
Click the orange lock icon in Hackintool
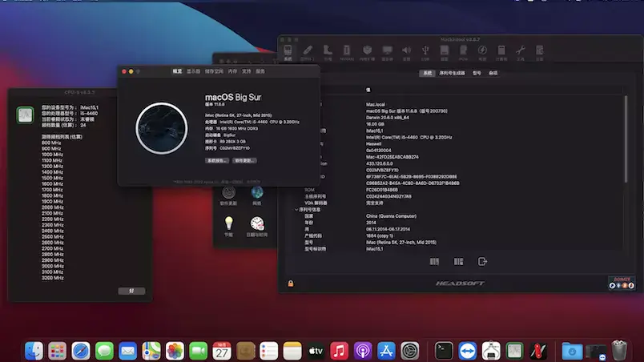tap(291, 284)
